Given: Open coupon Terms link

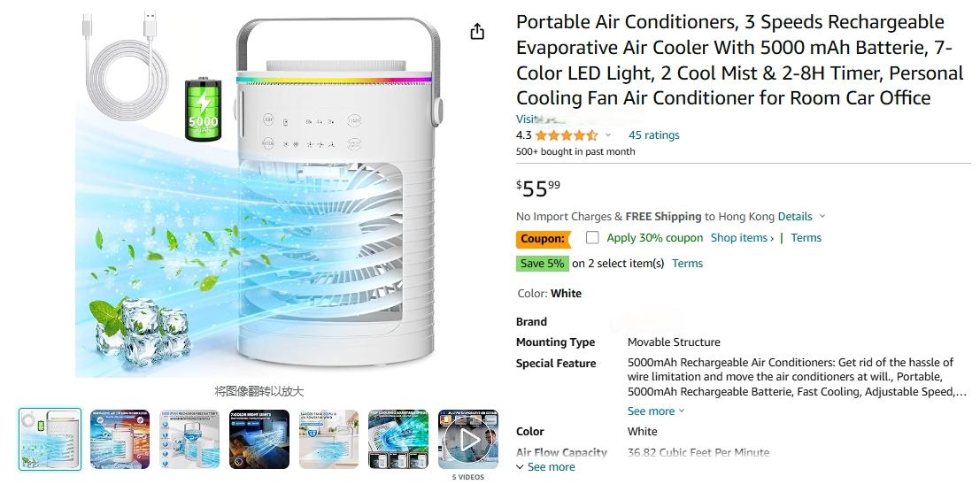Looking at the screenshot, I should [806, 238].
